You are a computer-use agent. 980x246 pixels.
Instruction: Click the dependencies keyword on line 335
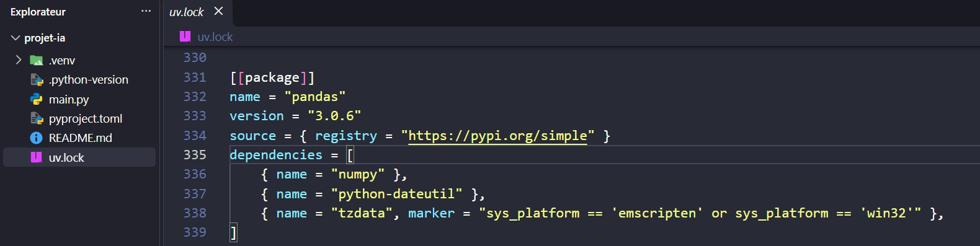(276, 155)
